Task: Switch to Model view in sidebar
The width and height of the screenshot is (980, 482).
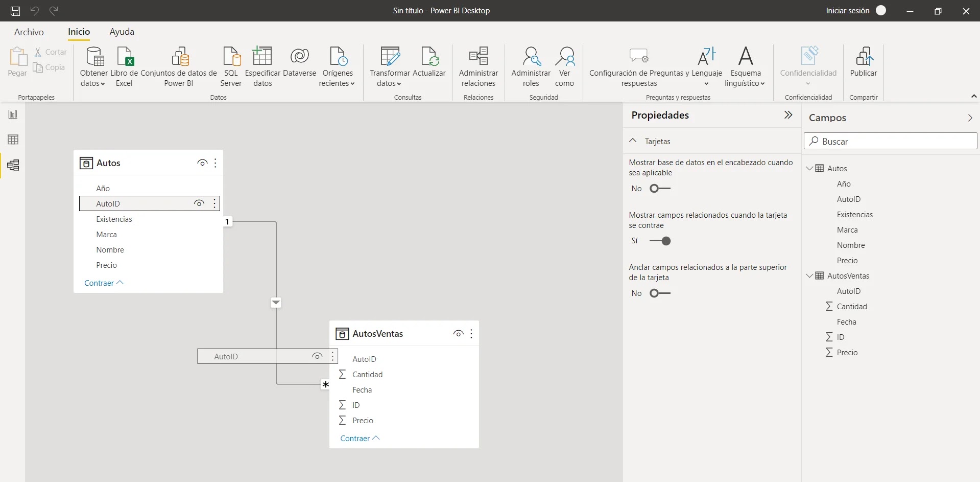Action: coord(13,165)
